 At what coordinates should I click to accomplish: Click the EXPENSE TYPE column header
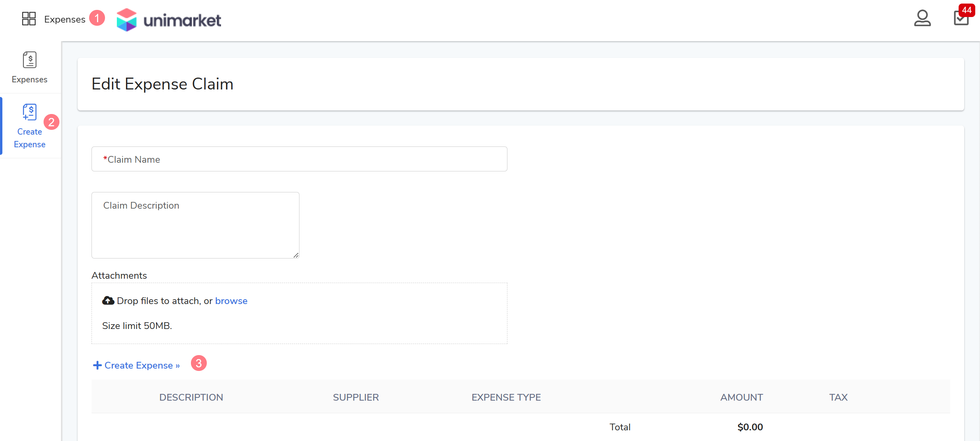point(506,397)
